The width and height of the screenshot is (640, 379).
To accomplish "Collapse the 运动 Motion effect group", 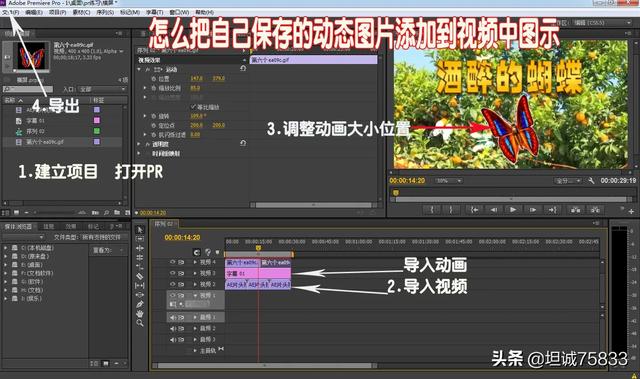I will point(139,69).
